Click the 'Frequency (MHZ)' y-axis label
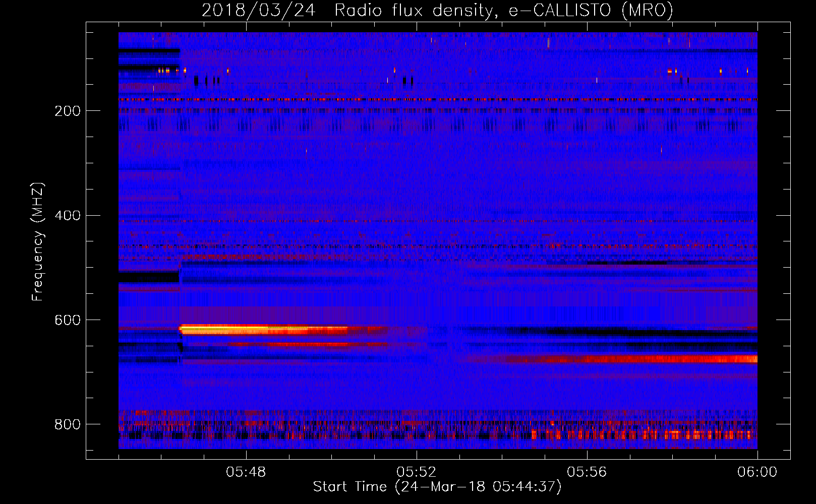Viewport: 816px width, 504px height. pyautogui.click(x=37, y=241)
